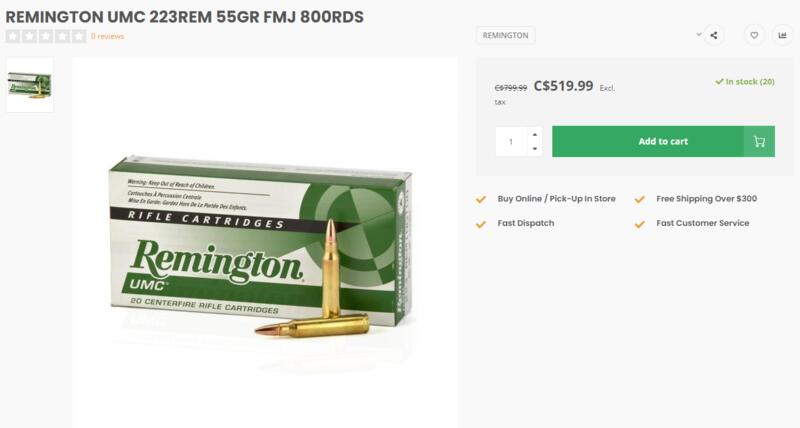Open the 0 reviews link
This screenshot has width=800, height=428.
tap(108, 36)
